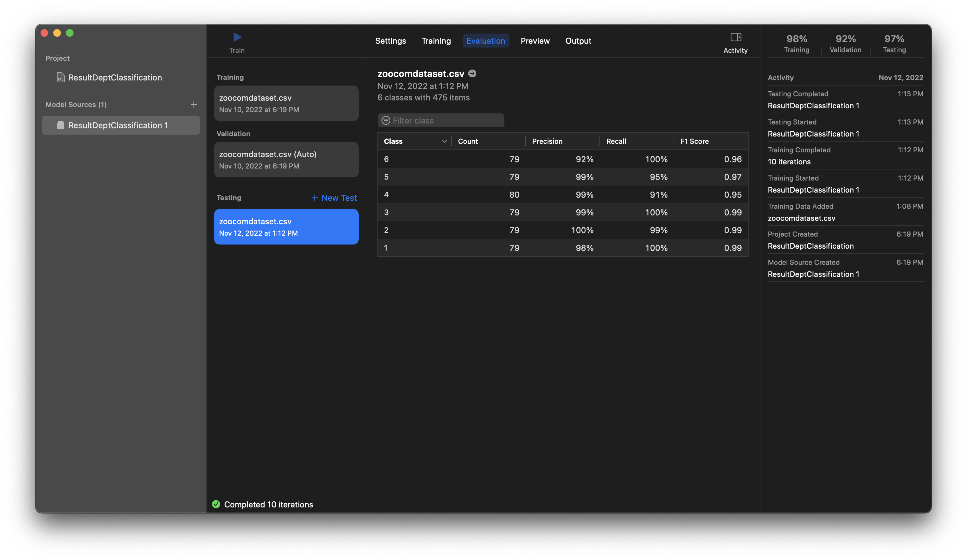Switch to the Training tab
This screenshot has width=967, height=560.
[436, 41]
